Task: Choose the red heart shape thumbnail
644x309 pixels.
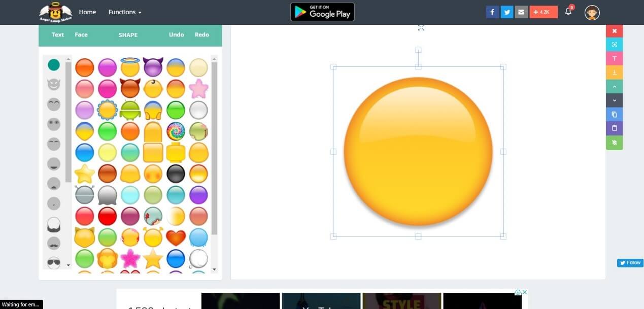Action: tap(176, 237)
